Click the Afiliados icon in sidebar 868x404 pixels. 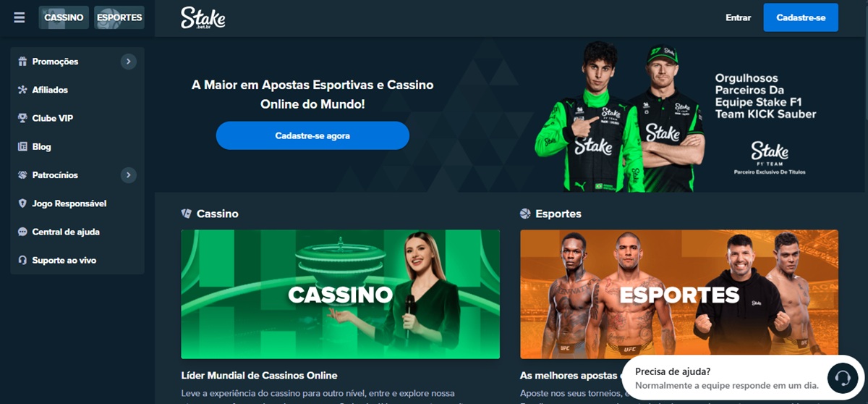pyautogui.click(x=22, y=90)
